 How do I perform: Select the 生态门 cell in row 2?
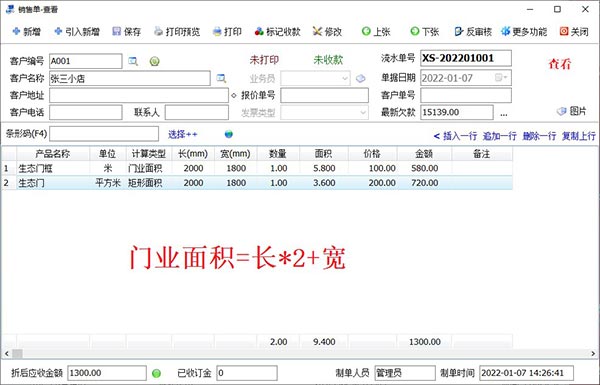[x=53, y=183]
